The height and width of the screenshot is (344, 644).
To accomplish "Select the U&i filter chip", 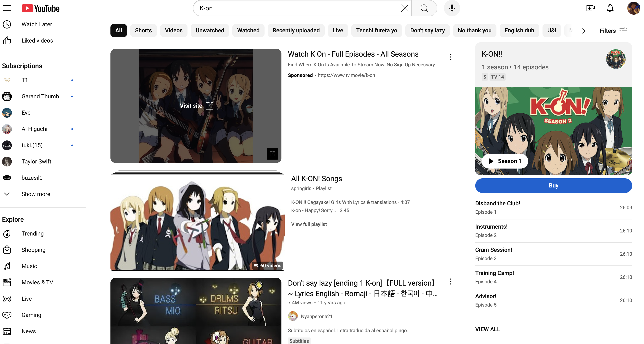I will coord(551,31).
